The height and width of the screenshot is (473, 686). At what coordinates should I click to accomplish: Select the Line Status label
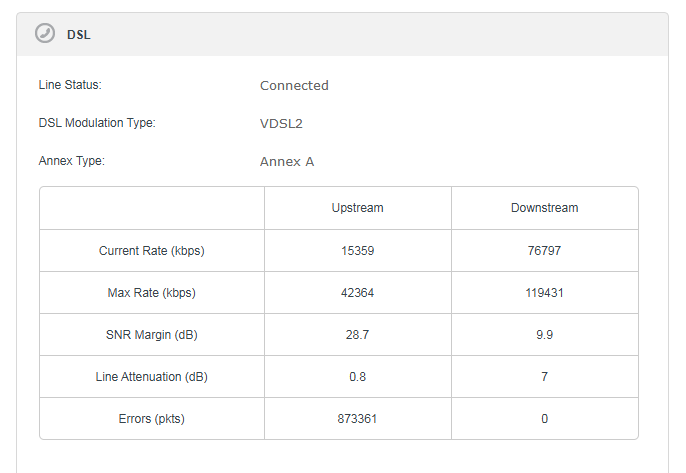click(x=70, y=84)
